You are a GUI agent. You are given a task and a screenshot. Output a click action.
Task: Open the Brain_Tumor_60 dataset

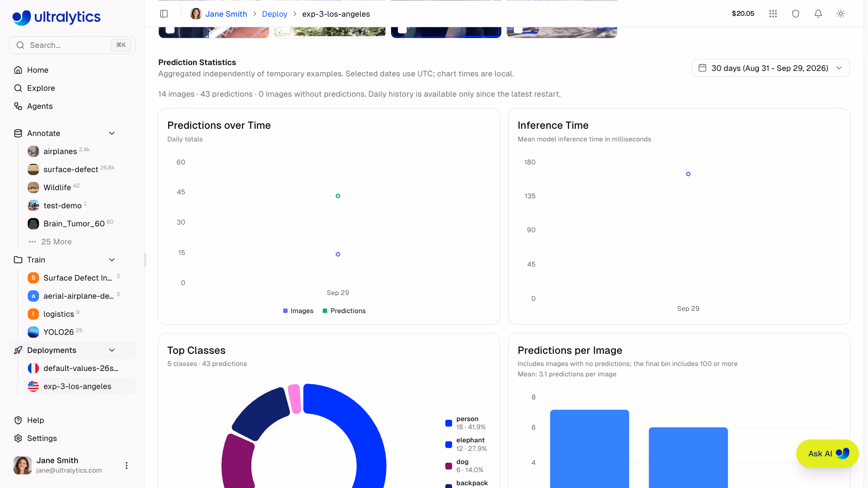pyautogui.click(x=79, y=224)
